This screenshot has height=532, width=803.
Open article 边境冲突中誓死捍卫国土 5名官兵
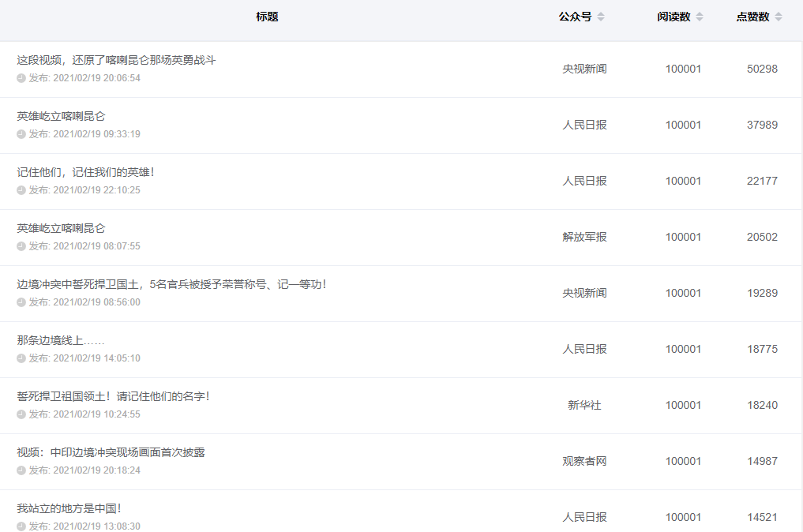(172, 285)
